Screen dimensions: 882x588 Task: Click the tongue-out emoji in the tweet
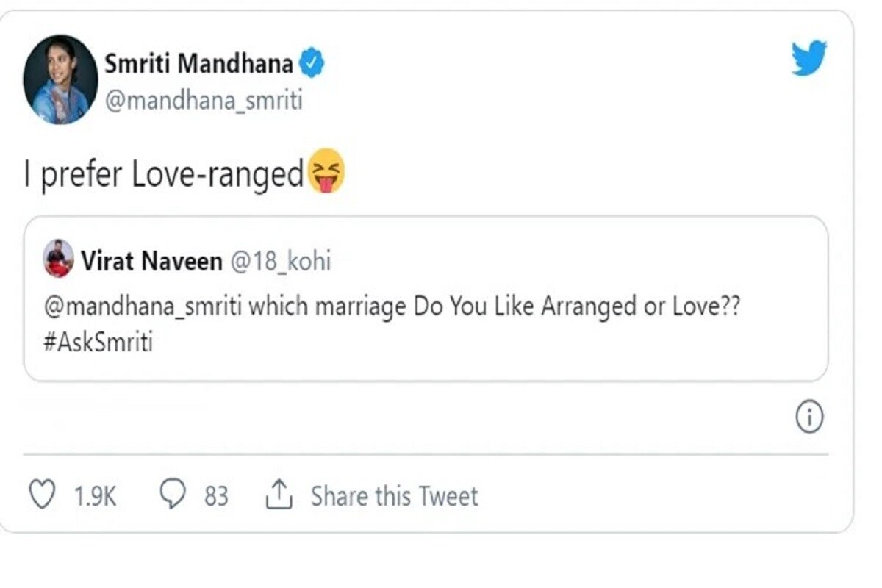point(326,171)
